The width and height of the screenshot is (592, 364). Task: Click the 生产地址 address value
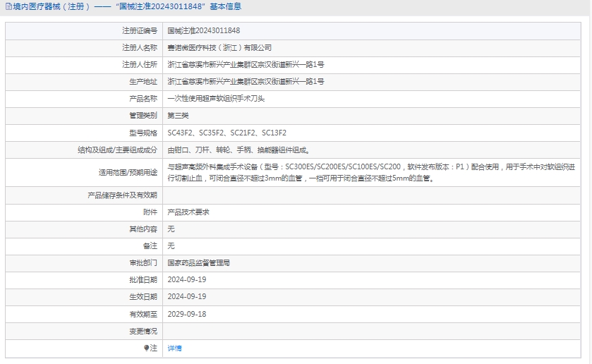pos(246,82)
